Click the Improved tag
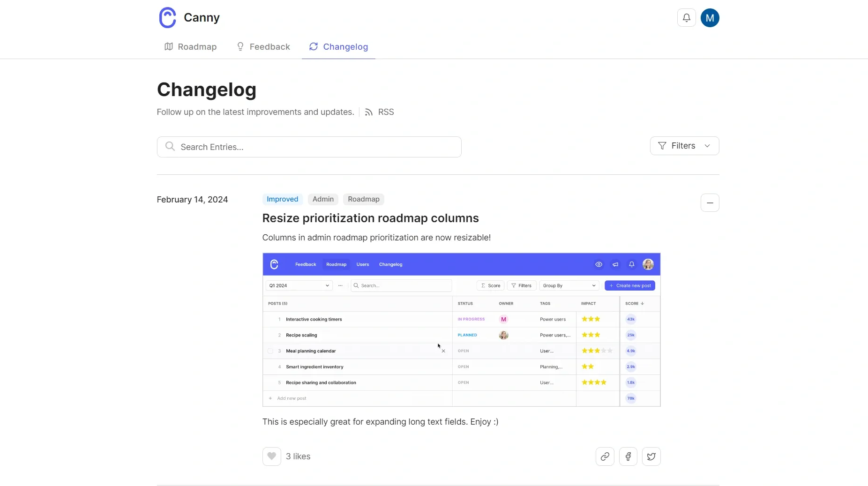 282,199
